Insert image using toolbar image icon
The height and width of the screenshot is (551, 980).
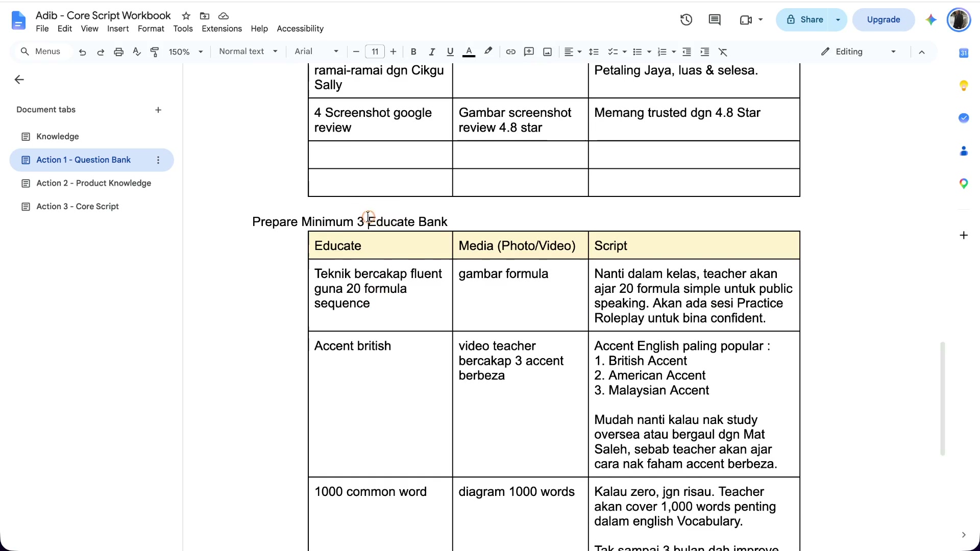tap(547, 52)
